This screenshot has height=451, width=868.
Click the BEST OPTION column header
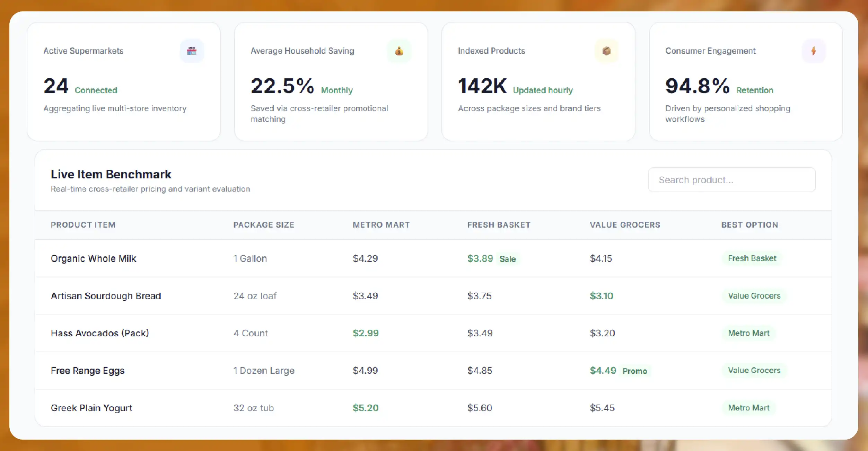750,225
